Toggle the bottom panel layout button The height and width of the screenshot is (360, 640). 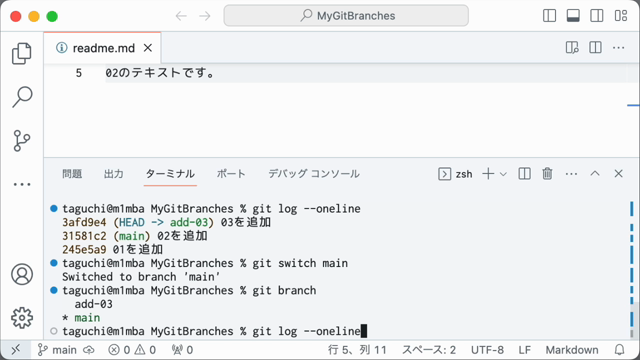(x=573, y=16)
